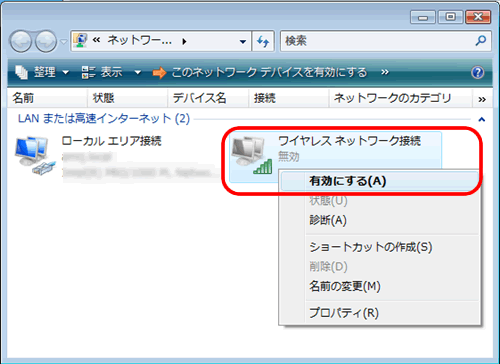Click the magnifier search icon
The width and height of the screenshot is (500, 364).
481,41
